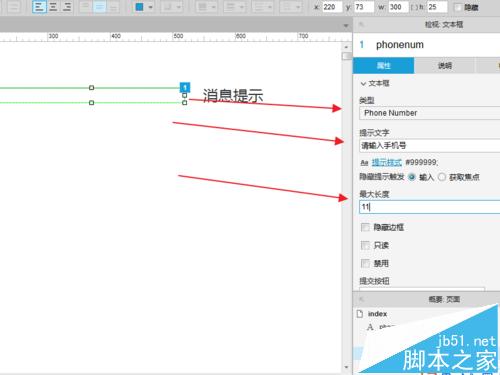
Task: Click the canvas scrollbar down arrow
Action: [x=346, y=367]
